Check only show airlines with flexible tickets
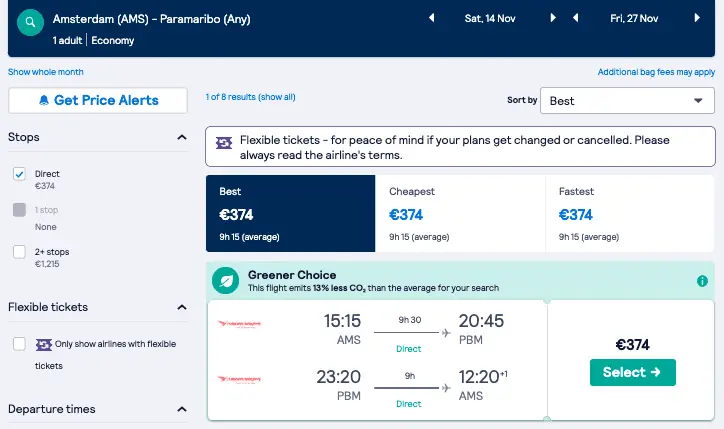This screenshot has height=429, width=724. (x=19, y=344)
